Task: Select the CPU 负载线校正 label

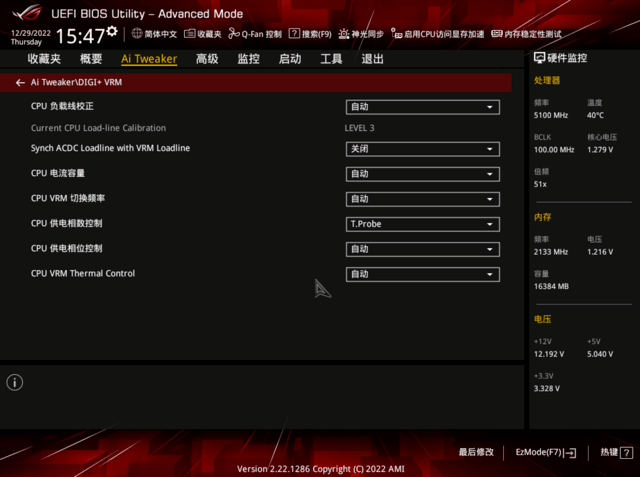Action: click(62, 106)
